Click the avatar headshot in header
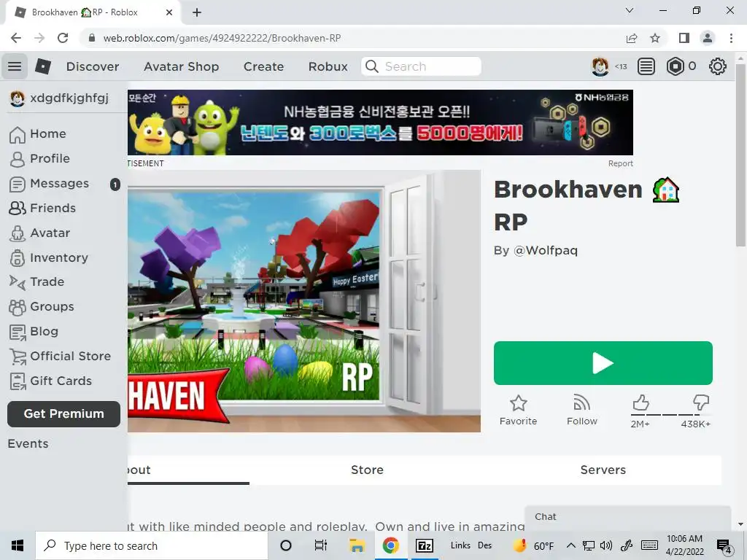Screen dimensions: 747x560 click(600, 66)
